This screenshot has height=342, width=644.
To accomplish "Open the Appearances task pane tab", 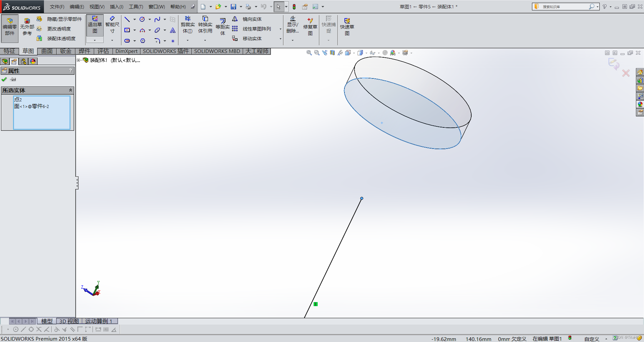I will point(640,105).
